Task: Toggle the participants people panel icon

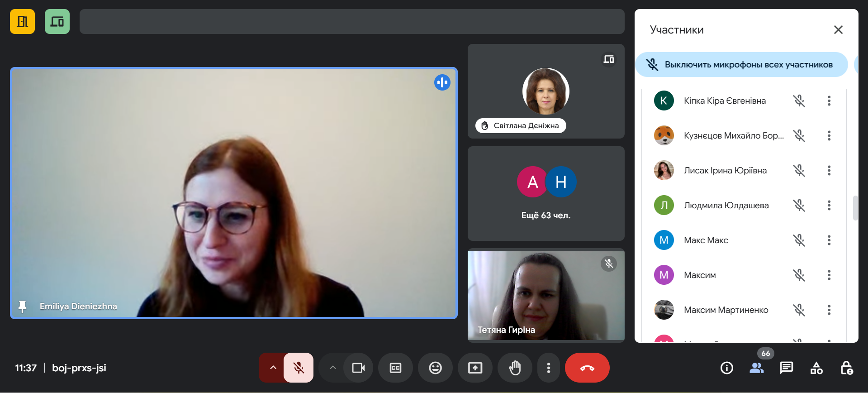Action: (x=756, y=368)
